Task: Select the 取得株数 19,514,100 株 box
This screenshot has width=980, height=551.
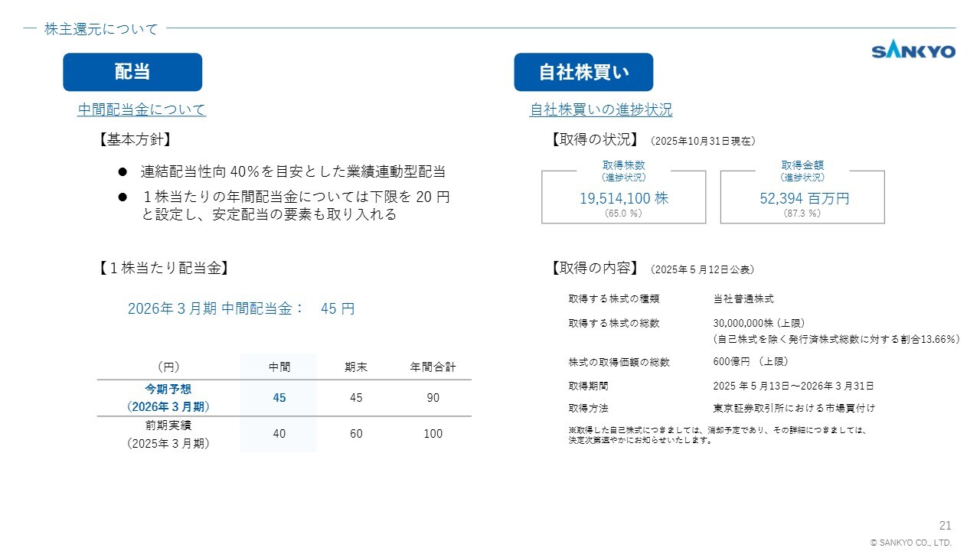Action: point(623,197)
